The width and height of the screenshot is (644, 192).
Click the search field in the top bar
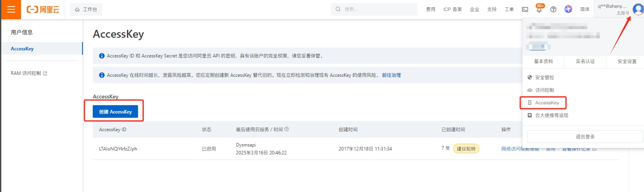coord(374,9)
